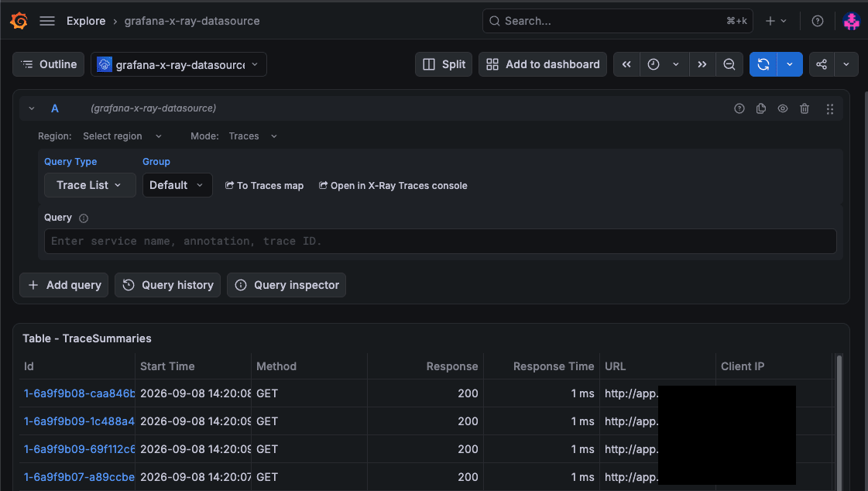Sort by the Response column header
868x491 pixels.
(451, 366)
